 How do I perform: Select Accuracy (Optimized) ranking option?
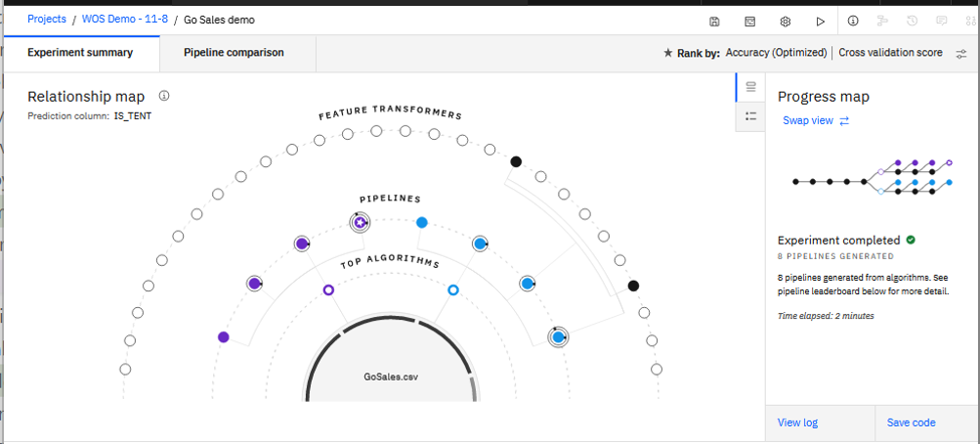pyautogui.click(x=776, y=53)
